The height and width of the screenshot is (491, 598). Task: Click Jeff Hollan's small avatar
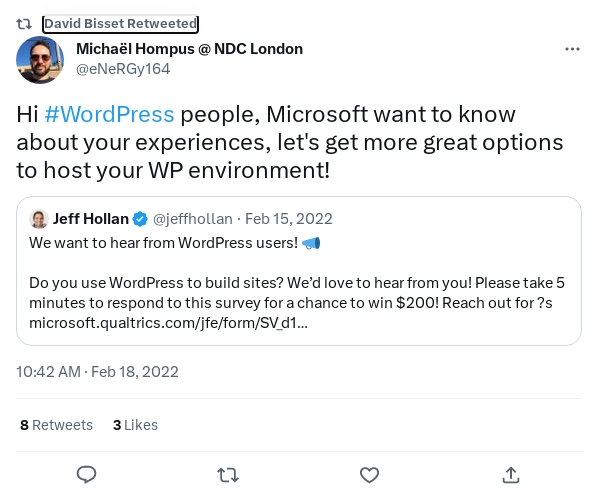click(39, 219)
